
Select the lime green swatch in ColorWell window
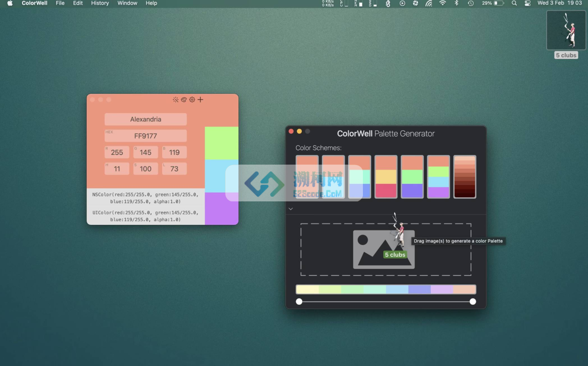pos(221,143)
